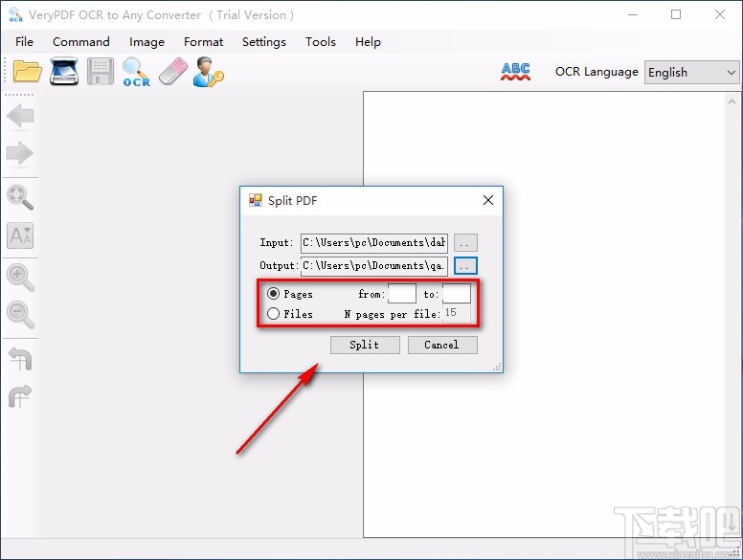The width and height of the screenshot is (743, 560).
Task: Close the Split PDF dialog
Action: [x=488, y=200]
